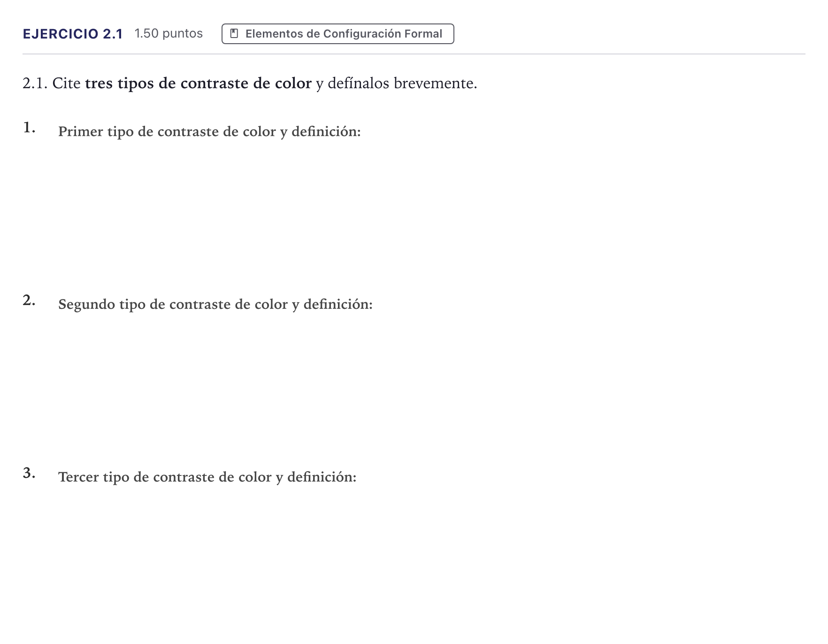Click the bookmark icon in the tag
828x644 pixels.
pyautogui.click(x=234, y=34)
